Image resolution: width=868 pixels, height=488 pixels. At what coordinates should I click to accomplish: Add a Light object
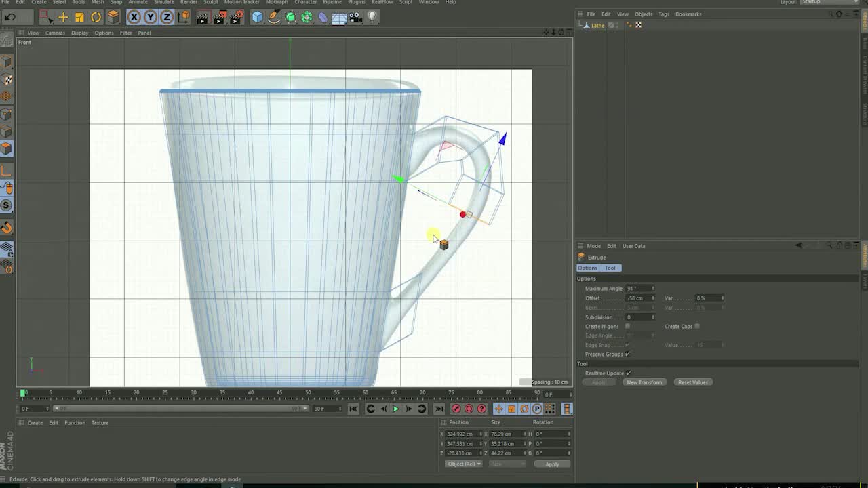[x=372, y=17]
